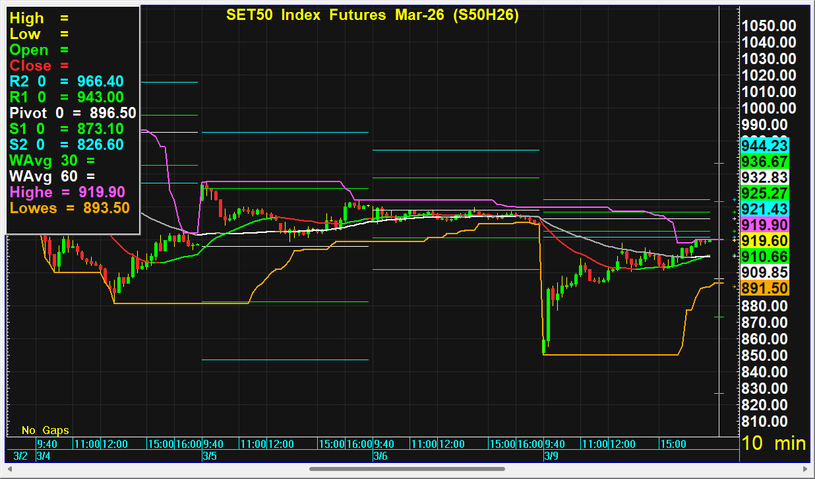815x479 pixels.
Task: Select the 3/9 date marker
Action: [x=550, y=456]
